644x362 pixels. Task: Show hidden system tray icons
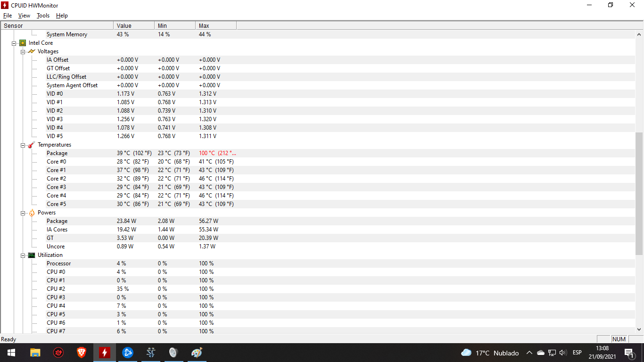coord(529,353)
